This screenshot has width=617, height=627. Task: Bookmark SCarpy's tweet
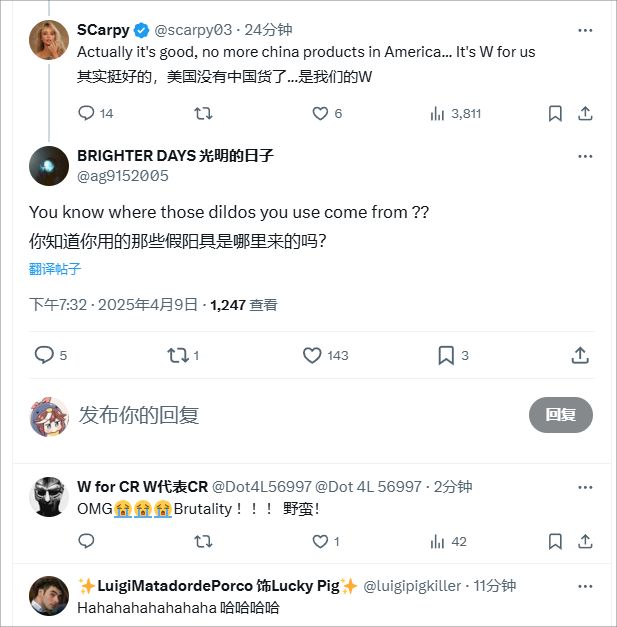coord(555,114)
